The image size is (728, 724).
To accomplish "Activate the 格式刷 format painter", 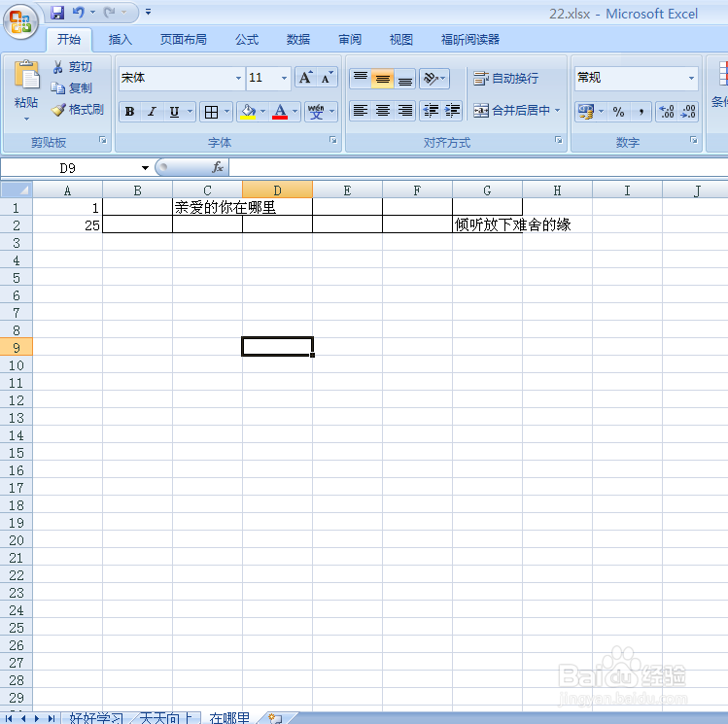I will (x=78, y=110).
